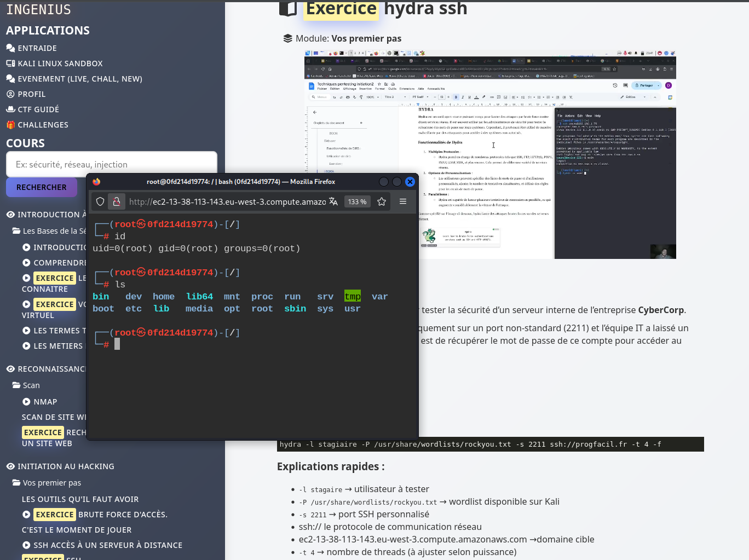Click the play icon beside LES METIERS

26,346
